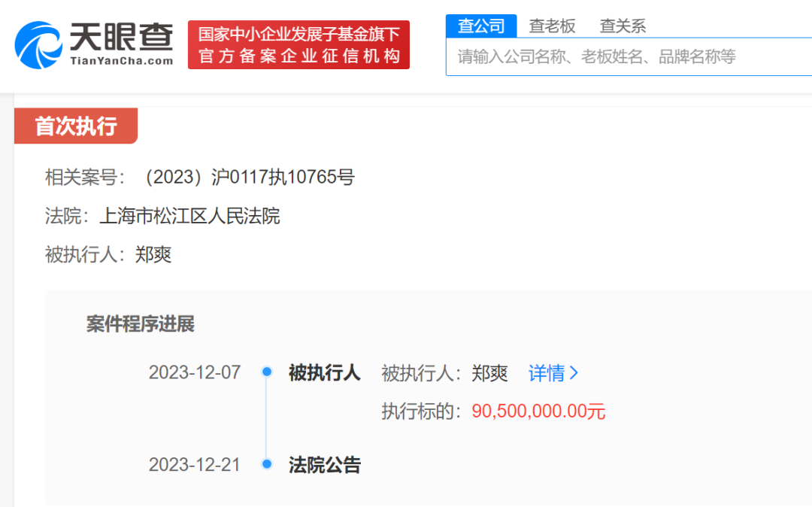Open the 详情 details link
Viewport: 812px width, 507px height.
[x=547, y=373]
